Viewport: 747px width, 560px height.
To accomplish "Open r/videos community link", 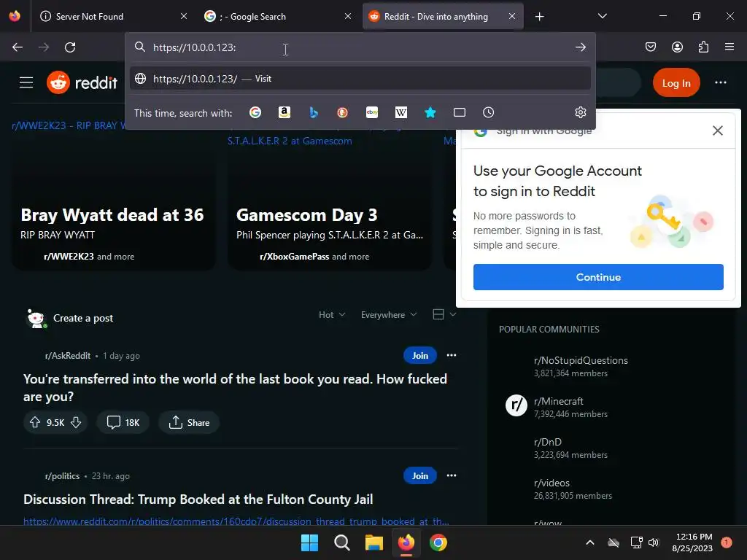I will (551, 483).
